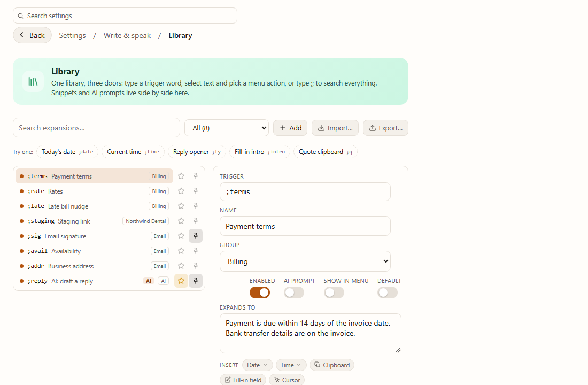Screen dimensions: 588x385
Task: Go to Settings breadcrumb
Action: point(72,35)
